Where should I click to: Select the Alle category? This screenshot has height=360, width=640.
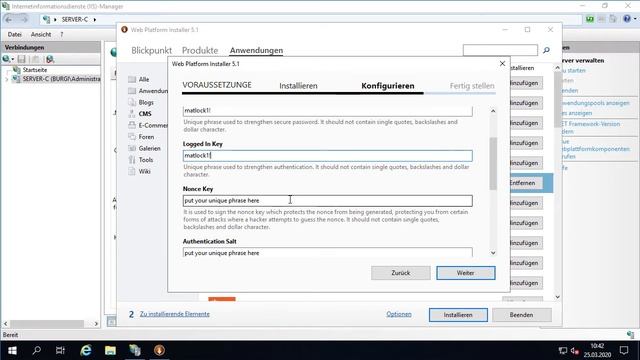coord(144,79)
